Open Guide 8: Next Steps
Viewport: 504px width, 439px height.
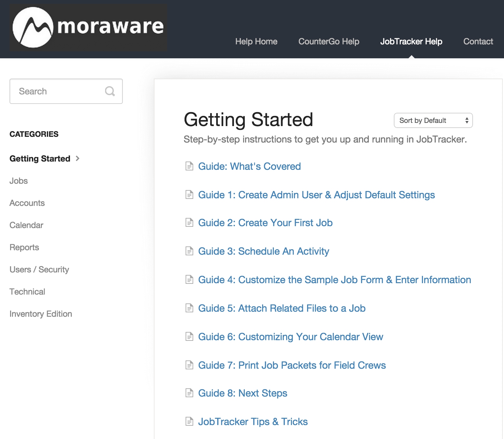pos(243,393)
